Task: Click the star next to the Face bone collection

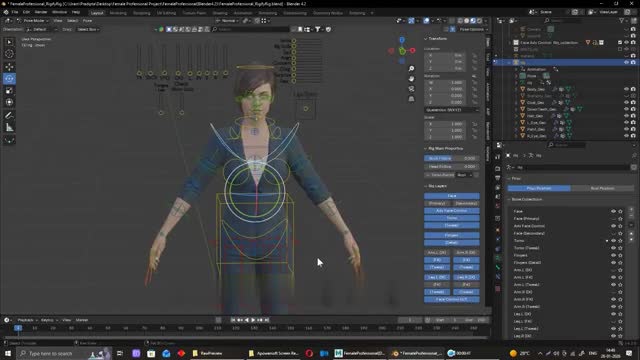Action: point(620,211)
